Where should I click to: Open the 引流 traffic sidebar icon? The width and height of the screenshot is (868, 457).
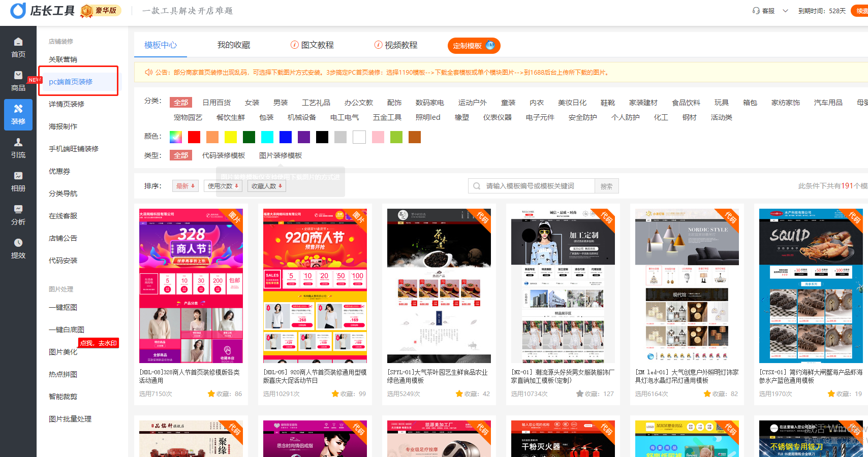coord(18,148)
